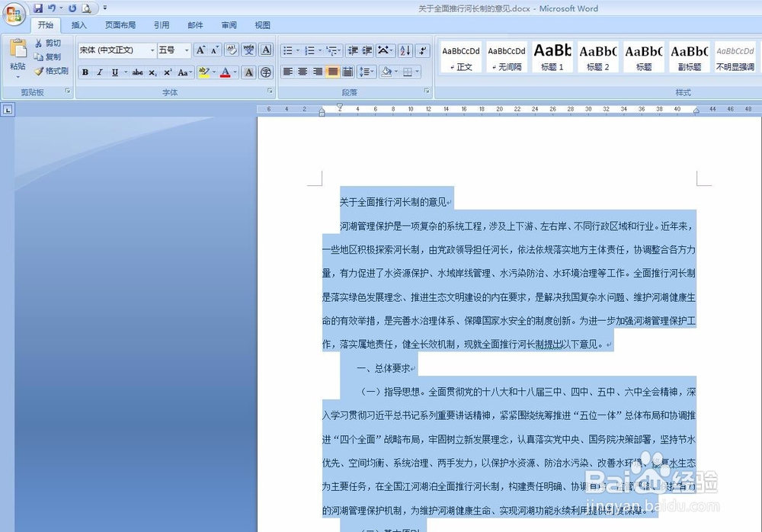Apply the 标题 2 style
The width and height of the screenshot is (762, 532).
point(598,57)
